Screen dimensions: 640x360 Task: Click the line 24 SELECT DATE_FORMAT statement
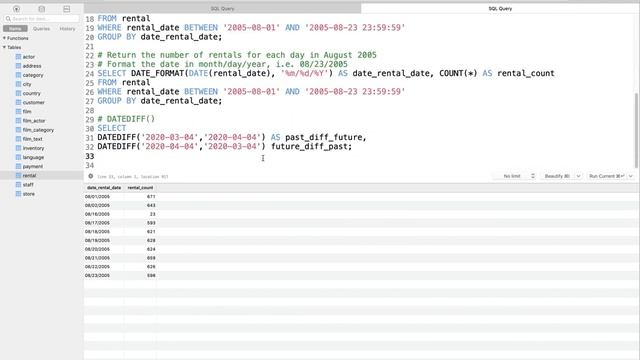(326, 73)
